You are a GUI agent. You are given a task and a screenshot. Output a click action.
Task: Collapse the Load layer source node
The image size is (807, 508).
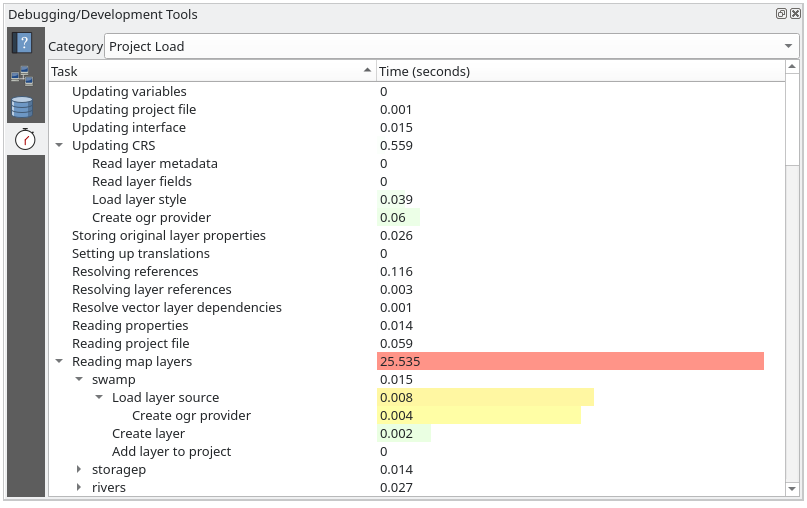pyautogui.click(x=99, y=398)
